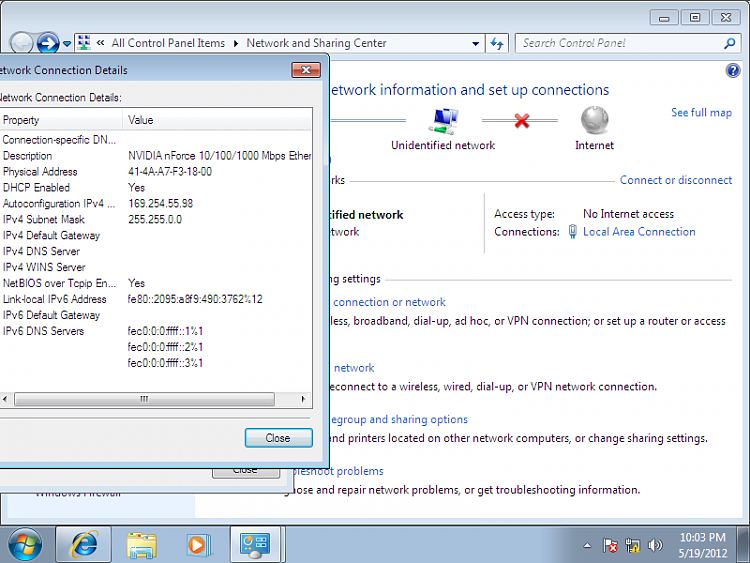Select the Physical Address row
Image resolution: width=750 pixels, height=563 pixels.
tap(156, 172)
